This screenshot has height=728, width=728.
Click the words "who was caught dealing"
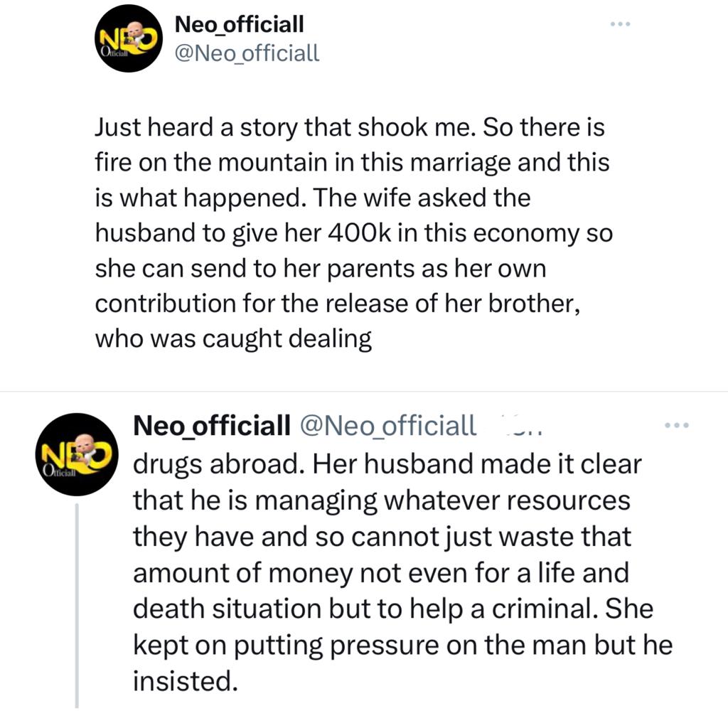tap(233, 339)
